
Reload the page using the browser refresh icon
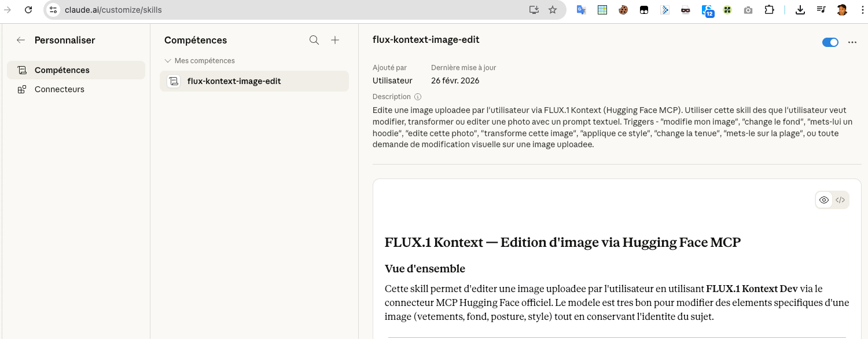click(x=28, y=10)
